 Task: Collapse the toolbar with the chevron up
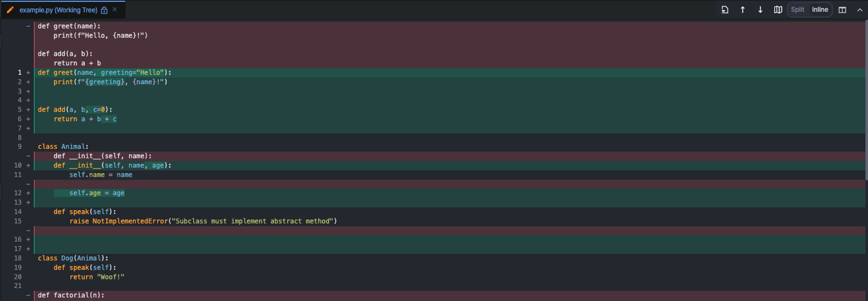tap(860, 10)
